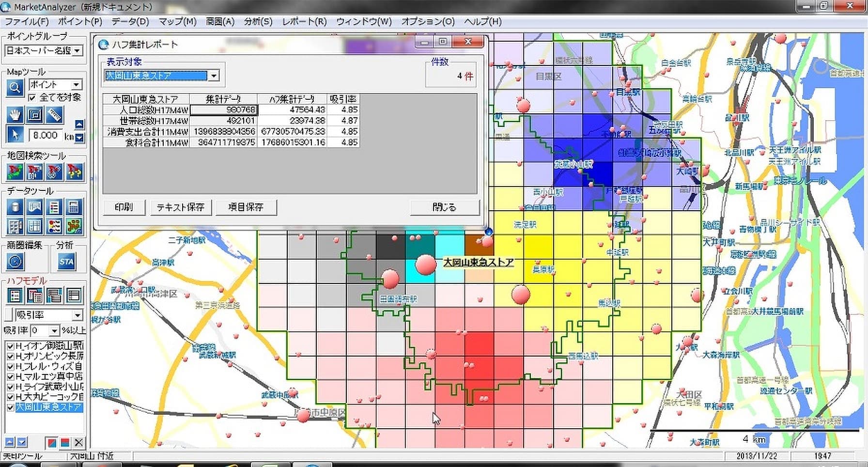Click the 吸引率 column header in the report table
Viewport: 868px width, 467px height.
coord(343,99)
